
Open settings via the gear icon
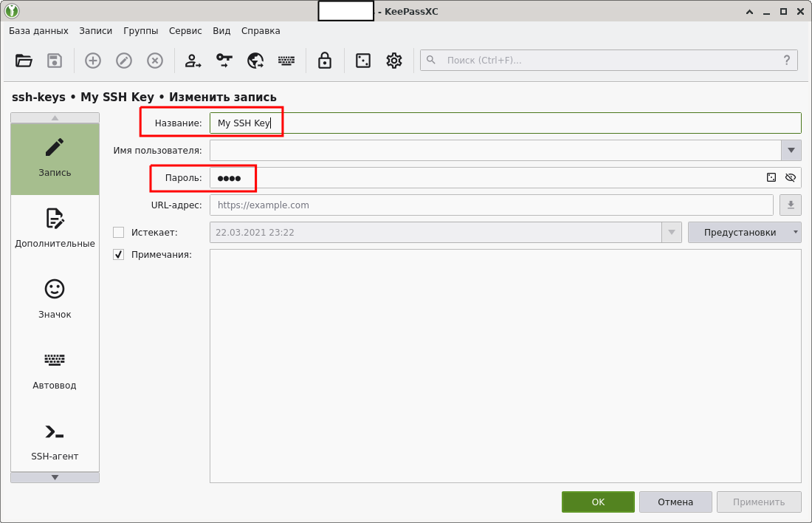[x=394, y=61]
